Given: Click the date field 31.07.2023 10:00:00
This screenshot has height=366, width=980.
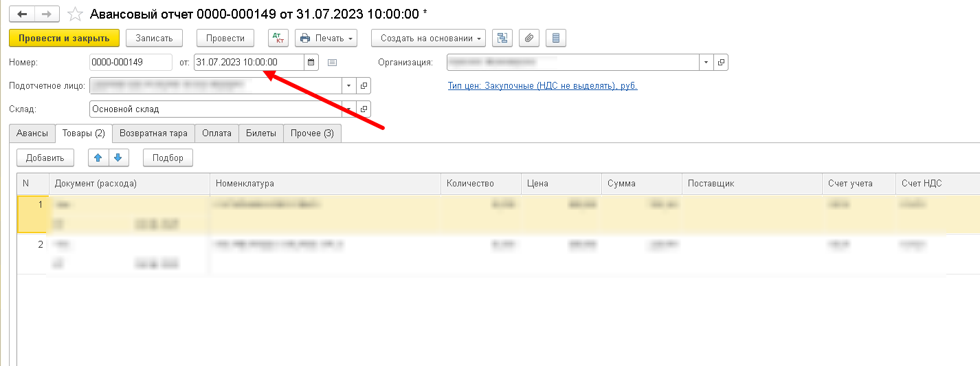Looking at the screenshot, I should pos(249,62).
